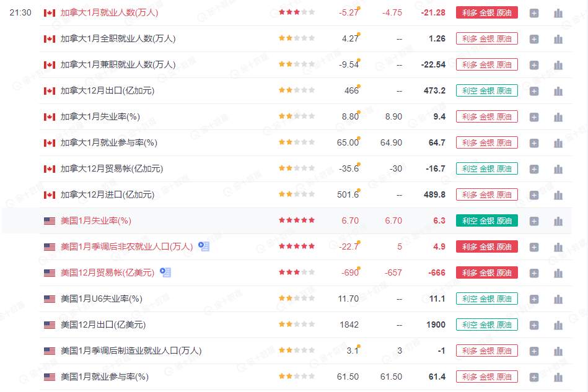The image size is (588, 392).
Task: Open the chart icon for 美国1月就业参与率 row
Action: tap(558, 377)
